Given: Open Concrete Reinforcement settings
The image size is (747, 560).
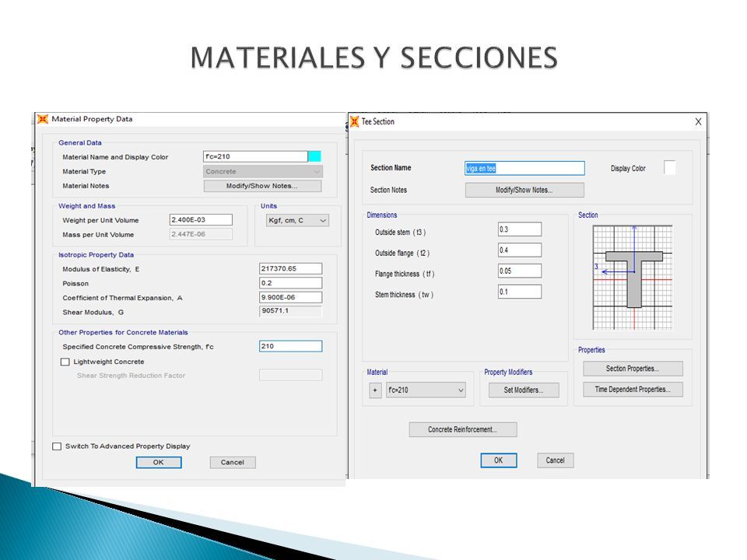Looking at the screenshot, I should point(462,429).
